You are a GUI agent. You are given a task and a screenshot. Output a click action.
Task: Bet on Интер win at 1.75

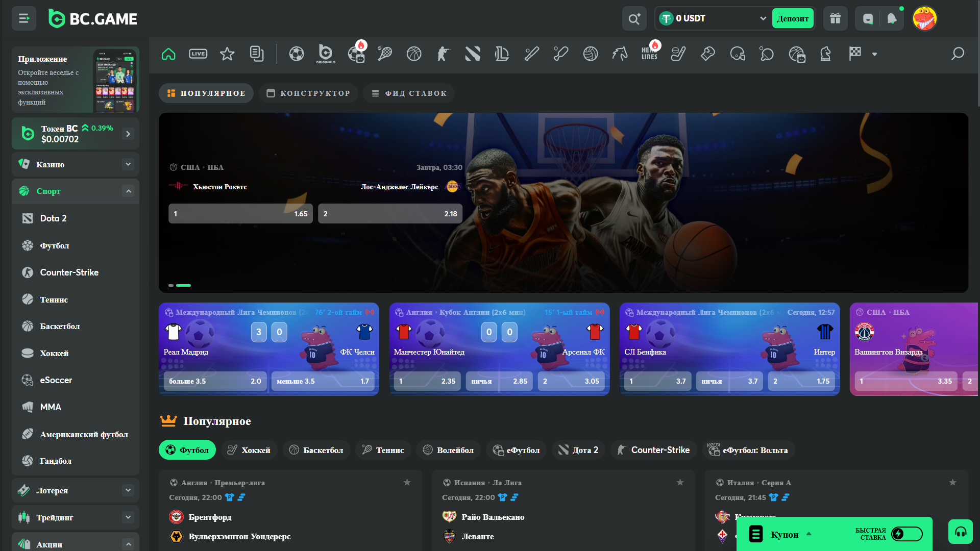pos(801,381)
